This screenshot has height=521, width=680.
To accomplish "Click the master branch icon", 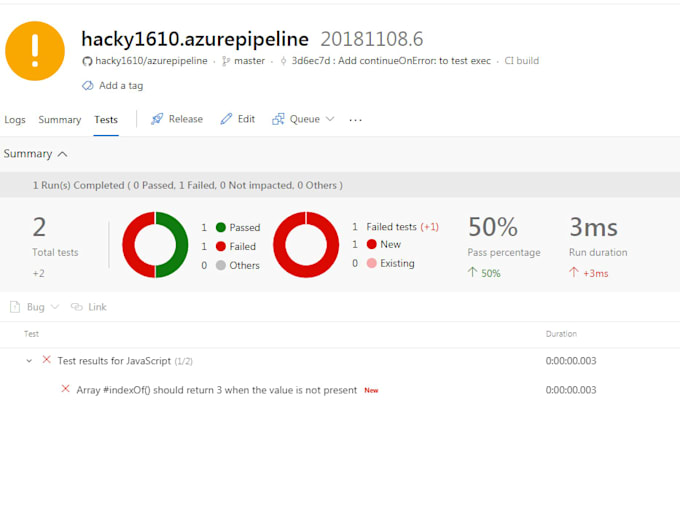I will click(226, 61).
